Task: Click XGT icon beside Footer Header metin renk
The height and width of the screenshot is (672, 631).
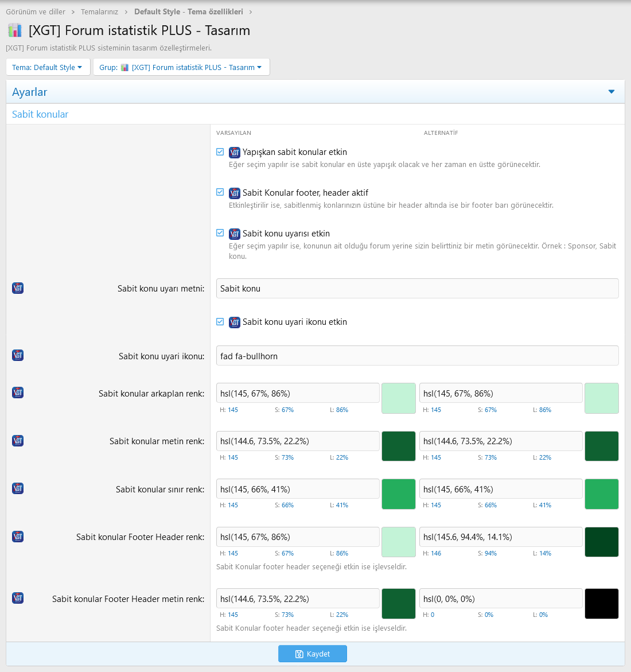Action: click(x=18, y=598)
